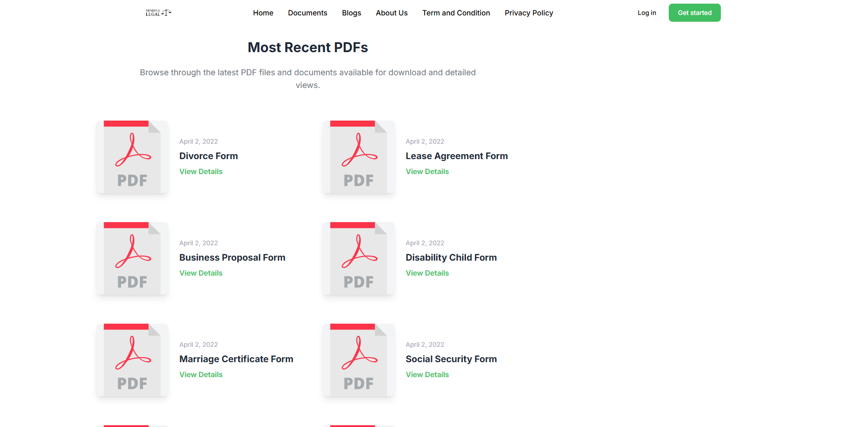Open the Lease Agreement Form PDF icon
This screenshot has width=868, height=427.
[359, 157]
